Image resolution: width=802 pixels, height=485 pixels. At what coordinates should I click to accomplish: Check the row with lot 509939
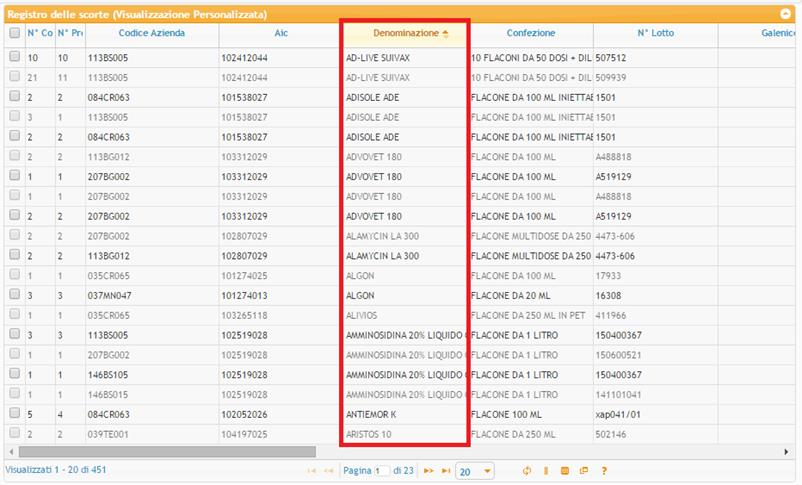(x=14, y=76)
